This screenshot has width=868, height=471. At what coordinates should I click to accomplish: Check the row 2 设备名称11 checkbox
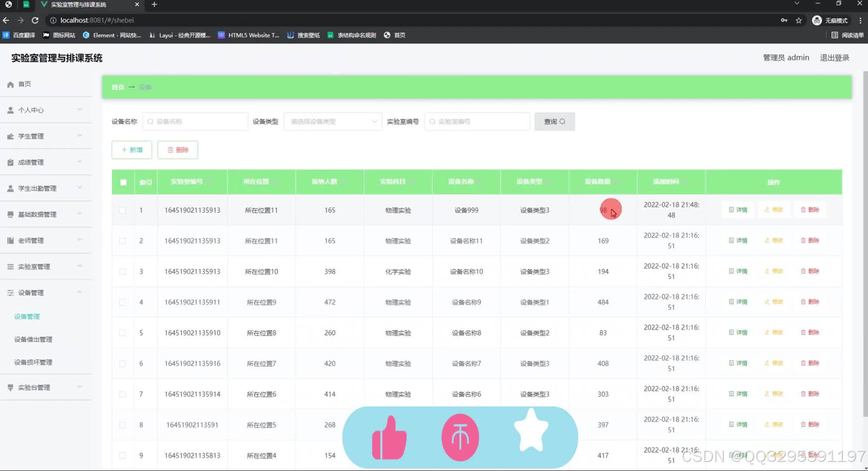click(x=122, y=241)
